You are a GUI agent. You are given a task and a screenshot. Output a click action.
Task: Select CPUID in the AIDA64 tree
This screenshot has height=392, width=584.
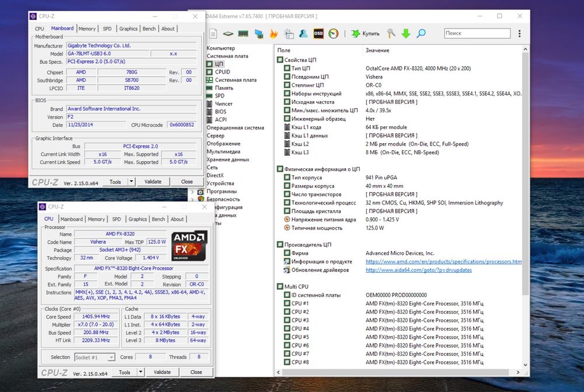[x=223, y=72]
